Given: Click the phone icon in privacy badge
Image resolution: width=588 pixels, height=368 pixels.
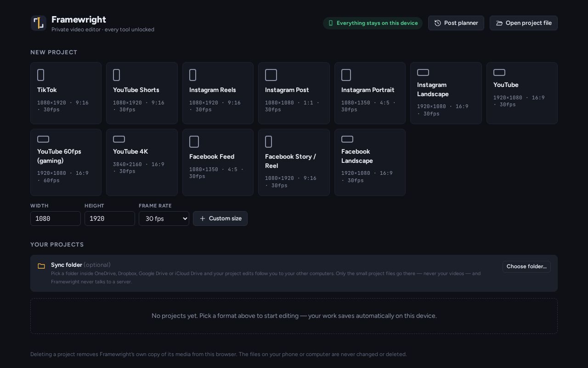Looking at the screenshot, I should pos(330,23).
